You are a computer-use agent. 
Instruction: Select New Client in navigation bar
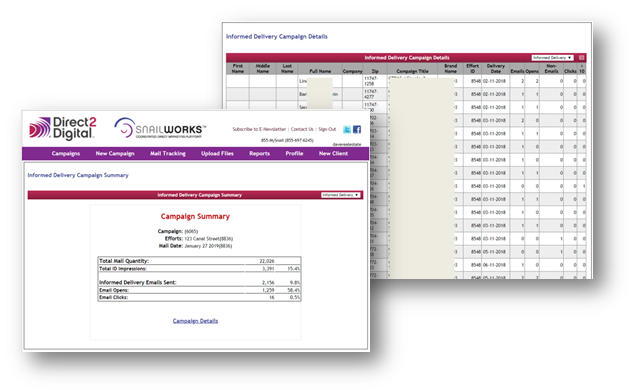coord(333,153)
